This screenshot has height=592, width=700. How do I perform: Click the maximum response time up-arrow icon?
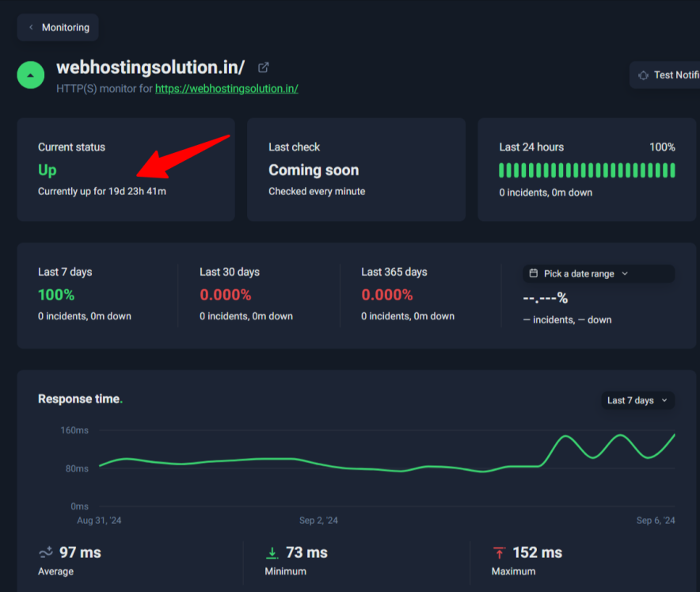click(499, 552)
